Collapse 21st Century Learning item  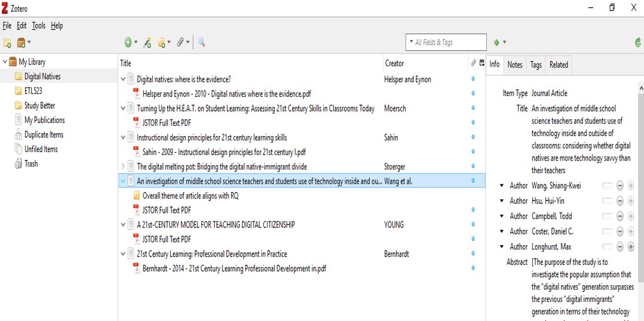[123, 254]
